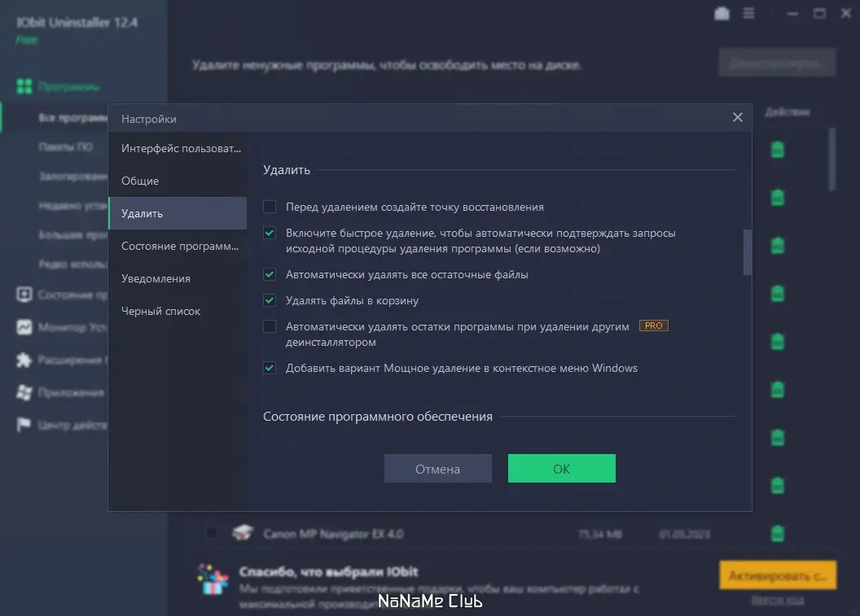
Task: Go to Уведомления settings section
Action: (178, 278)
